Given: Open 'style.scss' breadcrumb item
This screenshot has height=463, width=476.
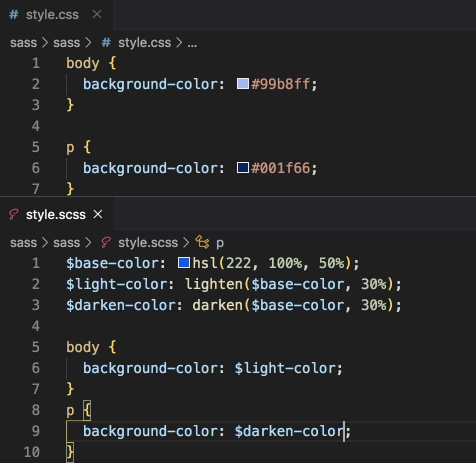Looking at the screenshot, I should point(148,243).
